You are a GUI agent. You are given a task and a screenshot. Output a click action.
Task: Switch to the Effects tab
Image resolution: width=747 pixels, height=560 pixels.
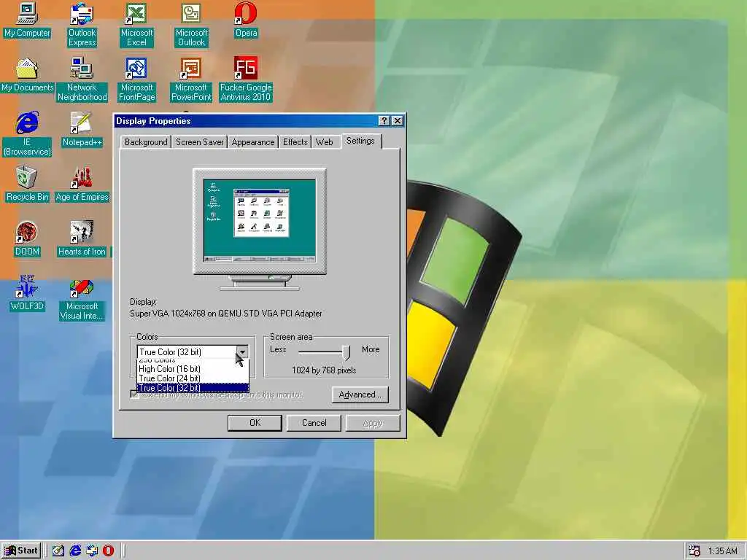(x=295, y=142)
